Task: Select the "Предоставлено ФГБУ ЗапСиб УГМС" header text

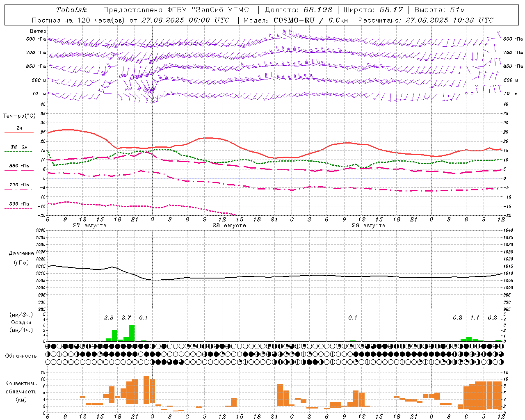Action: tap(178, 10)
